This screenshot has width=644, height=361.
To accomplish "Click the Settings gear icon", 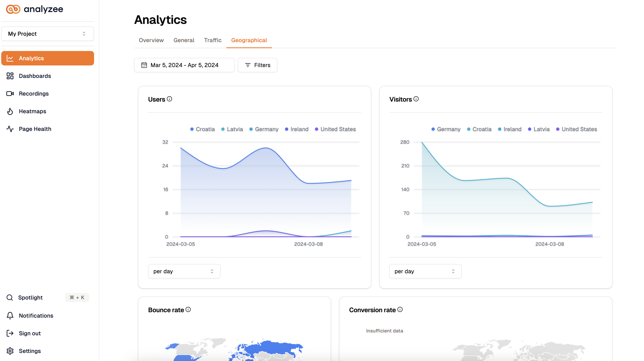I will pos(10,351).
